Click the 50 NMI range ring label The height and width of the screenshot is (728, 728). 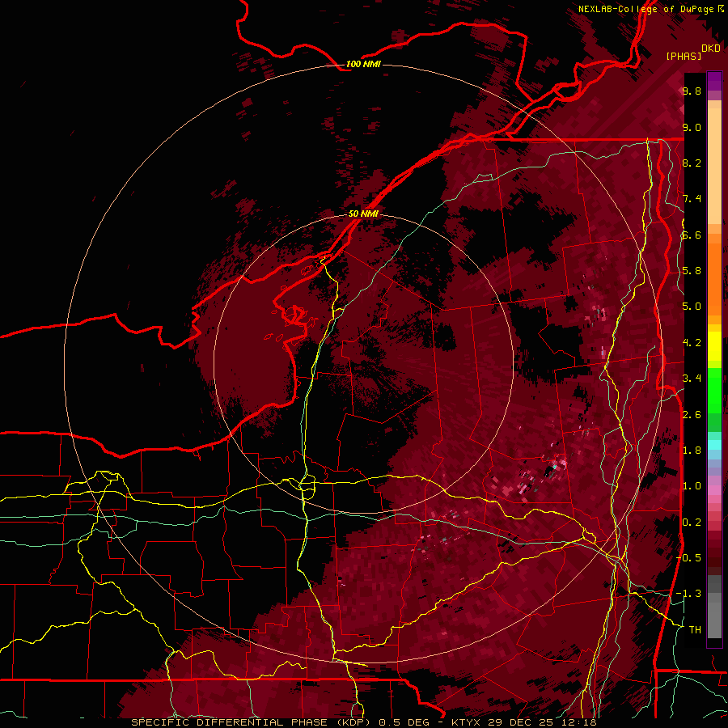click(x=363, y=214)
